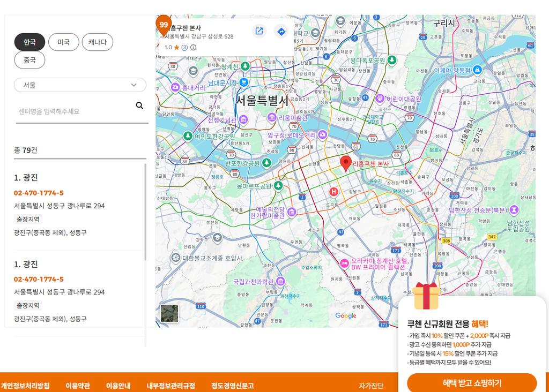Viewport: 549px width, 392px height.
Task: Click the 혜택 받고 쇼핑하기 button
Action: tap(472, 382)
